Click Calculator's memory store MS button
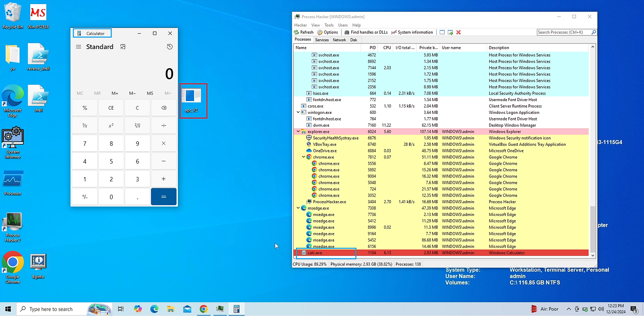This screenshot has width=644, height=316. (150, 93)
